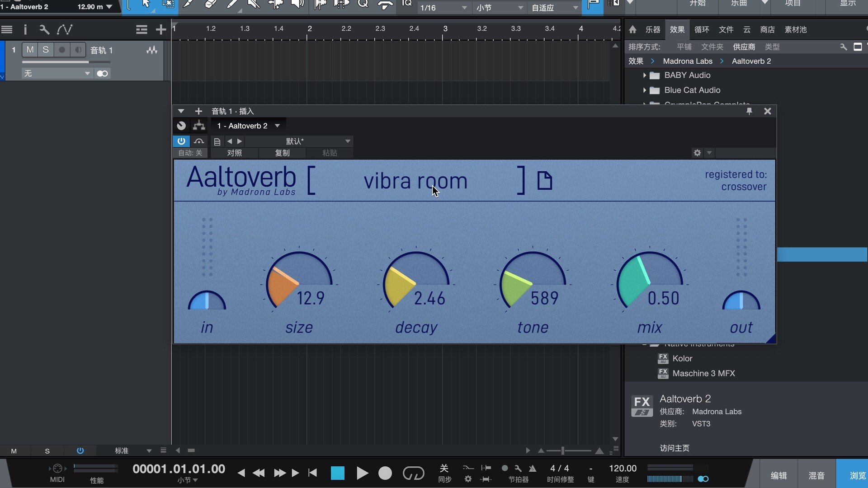The height and width of the screenshot is (488, 868).
Task: Open the 1 - Aaltoverb 2 insert dropdown
Action: [248, 126]
